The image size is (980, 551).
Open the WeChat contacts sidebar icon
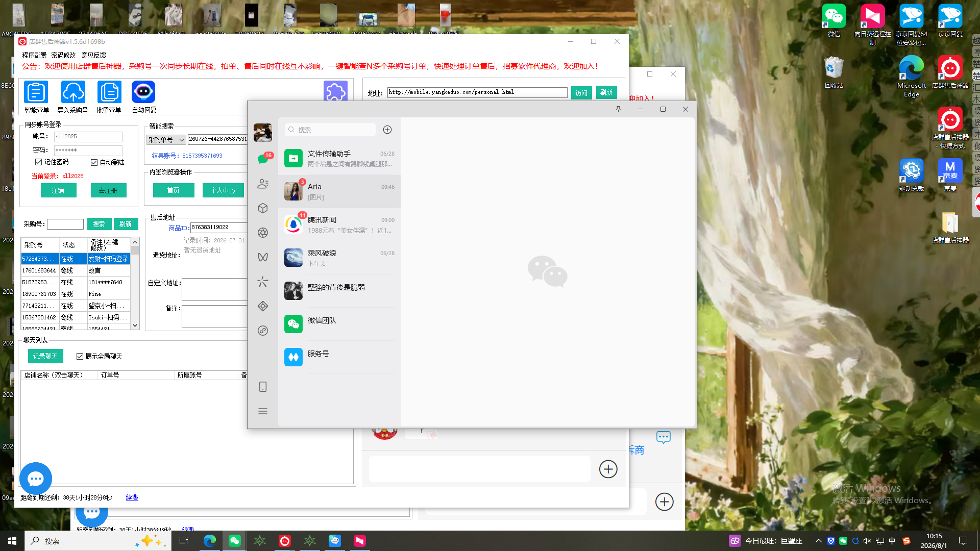click(263, 184)
